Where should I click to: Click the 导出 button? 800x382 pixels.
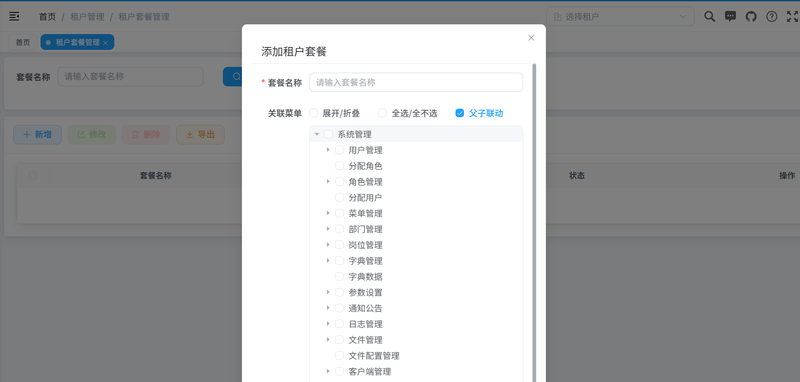coord(200,135)
